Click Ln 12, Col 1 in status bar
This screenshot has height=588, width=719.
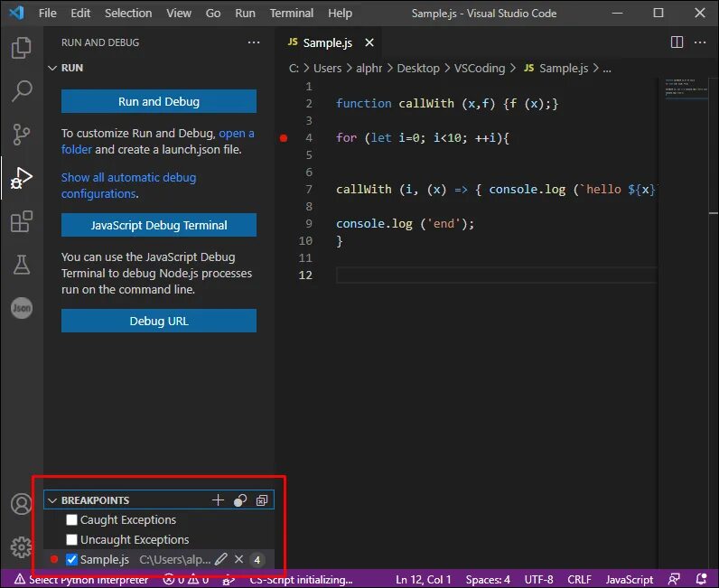tap(424, 579)
